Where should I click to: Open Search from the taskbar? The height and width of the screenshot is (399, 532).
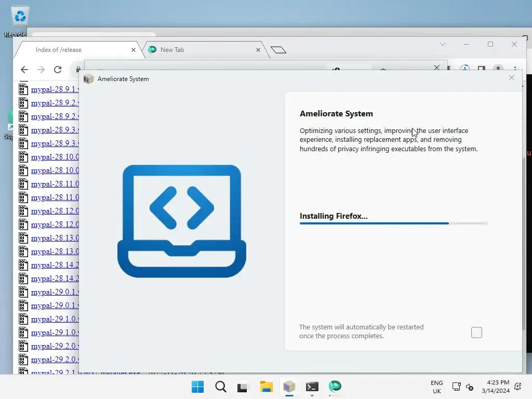tap(220, 387)
